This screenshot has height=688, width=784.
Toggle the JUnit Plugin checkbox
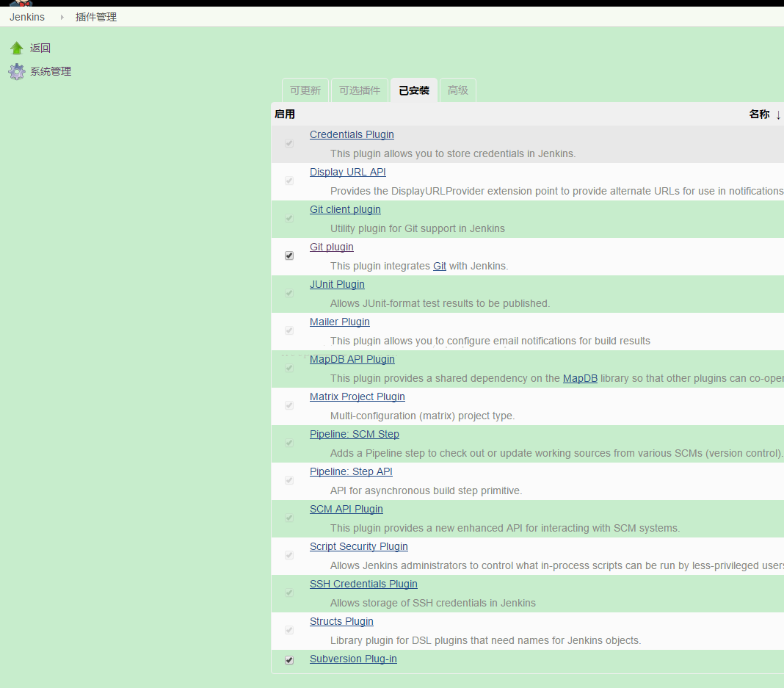[289, 294]
